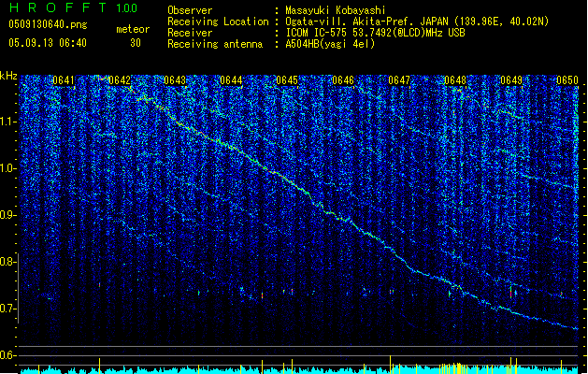Image resolution: width=588 pixels, height=374 pixels.
Task: Click the 0647 time marker
Action: pos(399,80)
